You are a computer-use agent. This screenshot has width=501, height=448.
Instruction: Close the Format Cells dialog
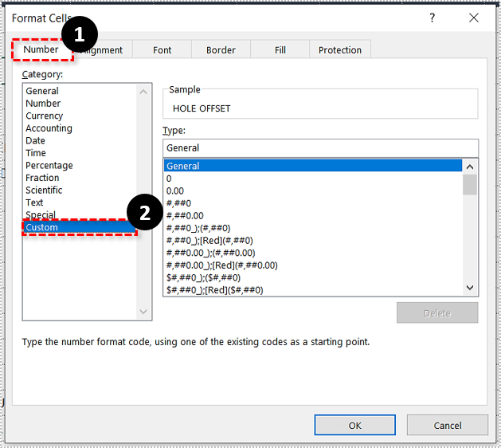pos(474,18)
